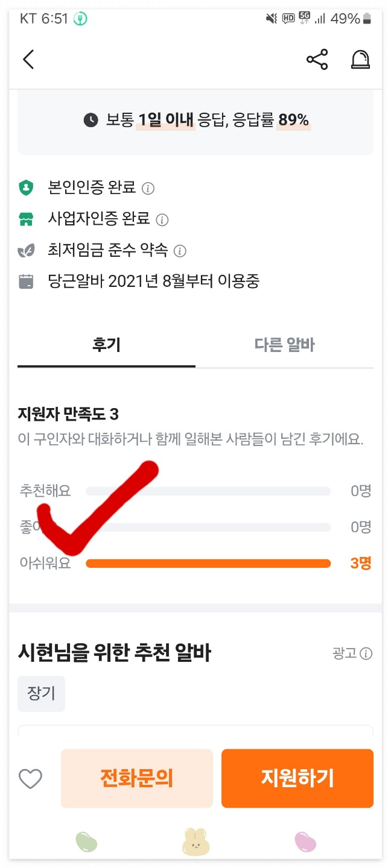Tap the 지원하기 apply button

pos(297,779)
